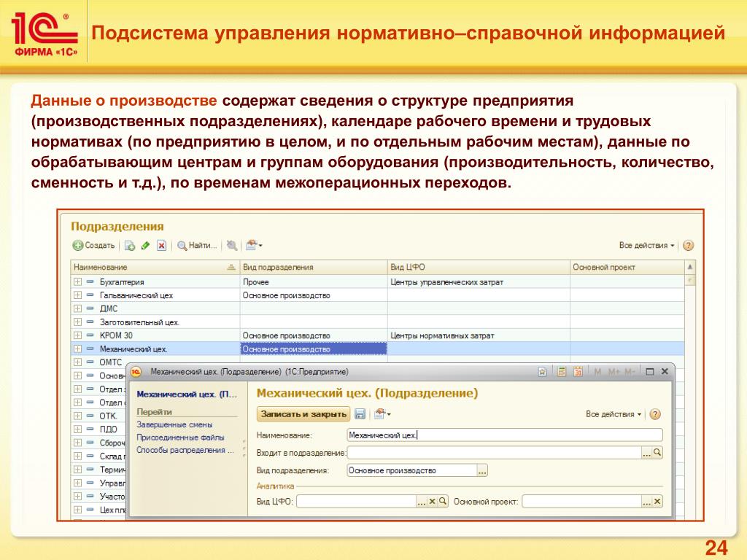This screenshot has width=747, height=560.
Task: Click the red X delete-mark icon in list toolbar
Action: [161, 246]
